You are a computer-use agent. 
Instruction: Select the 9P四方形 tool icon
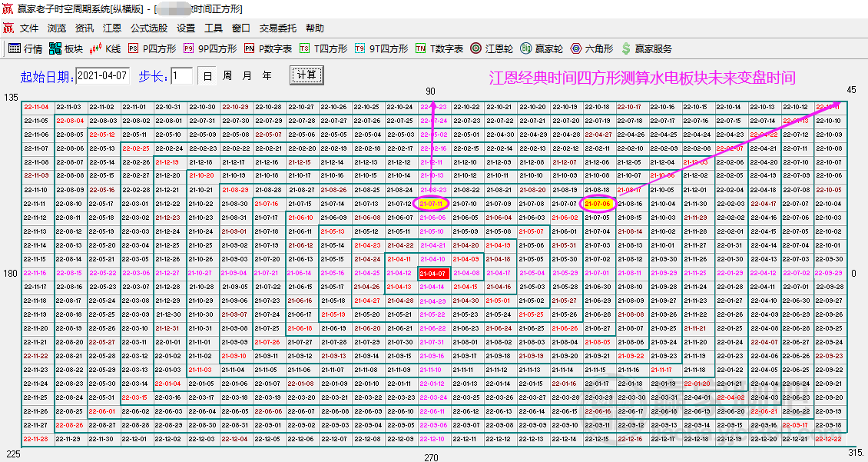189,48
